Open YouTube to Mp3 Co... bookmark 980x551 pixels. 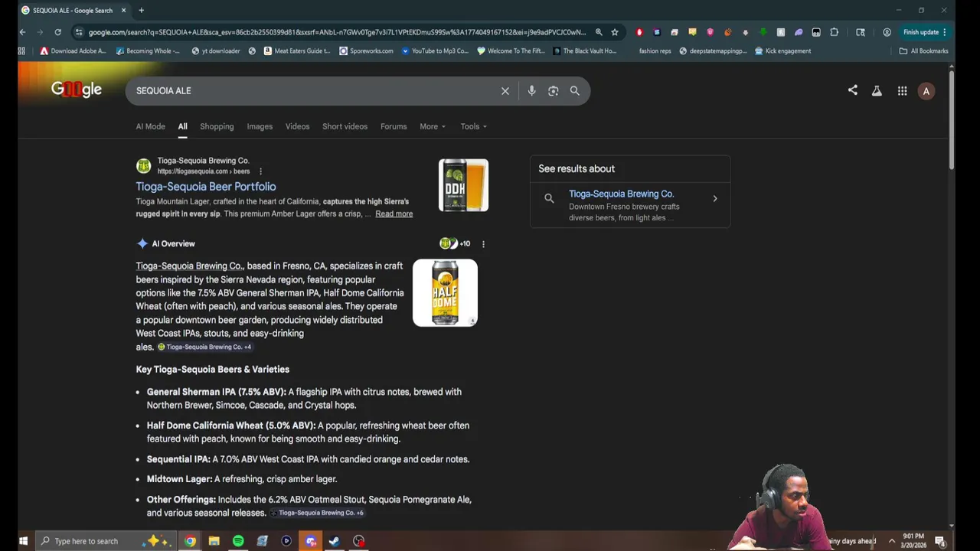435,51
